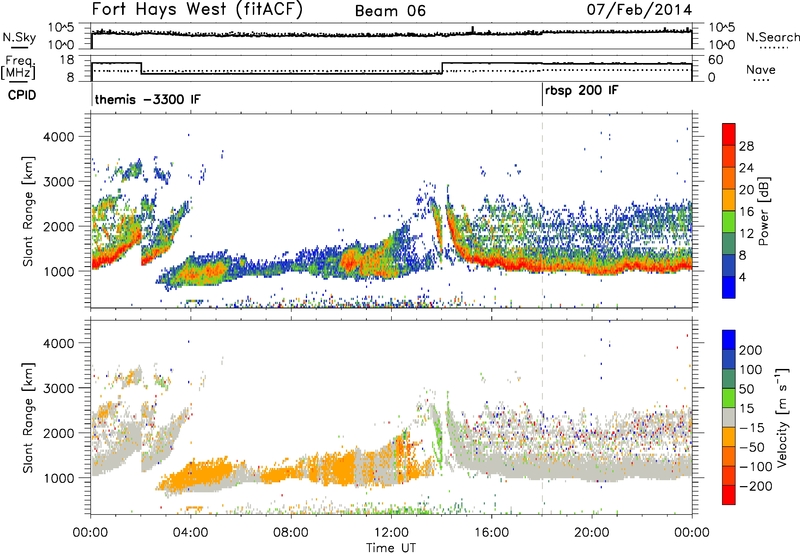
Task: Select the rbsp 200 IF annotation
Action: click(581, 91)
